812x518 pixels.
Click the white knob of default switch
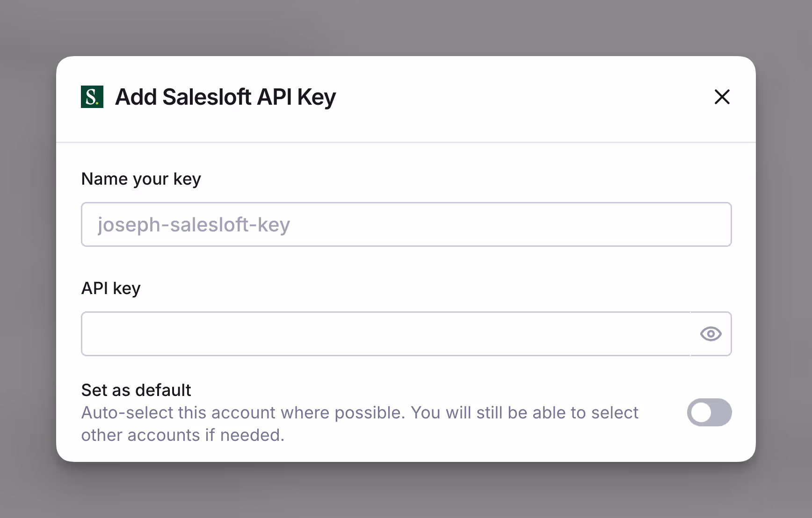701,412
